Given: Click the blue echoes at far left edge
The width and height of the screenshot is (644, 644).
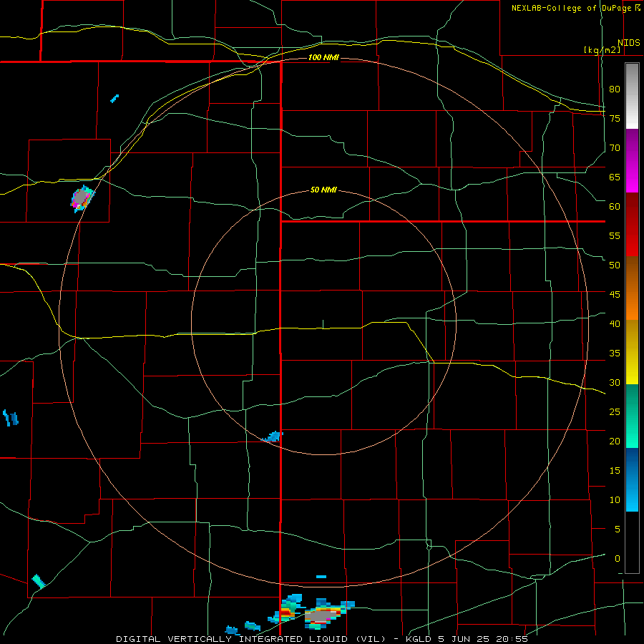Looking at the screenshot, I should pos(10,418).
